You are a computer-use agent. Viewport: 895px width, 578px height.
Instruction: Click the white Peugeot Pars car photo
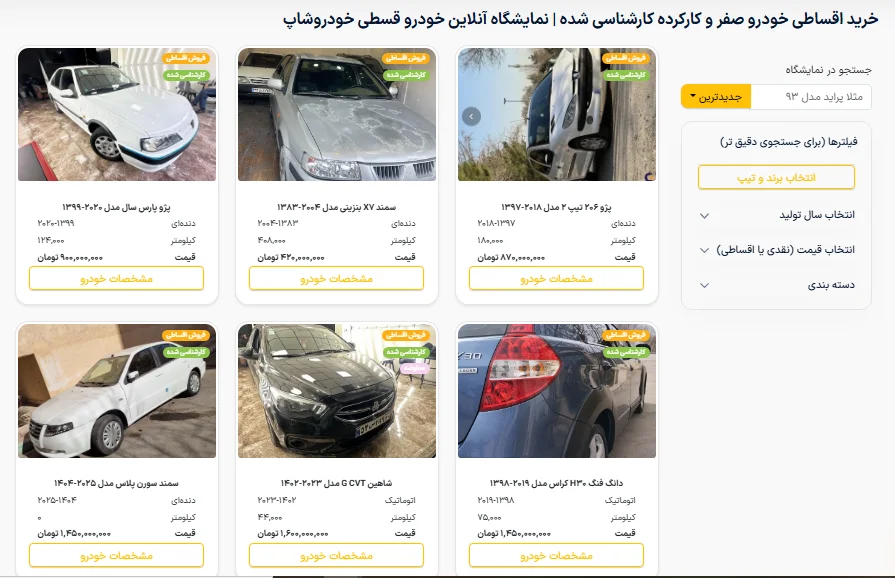(117, 114)
